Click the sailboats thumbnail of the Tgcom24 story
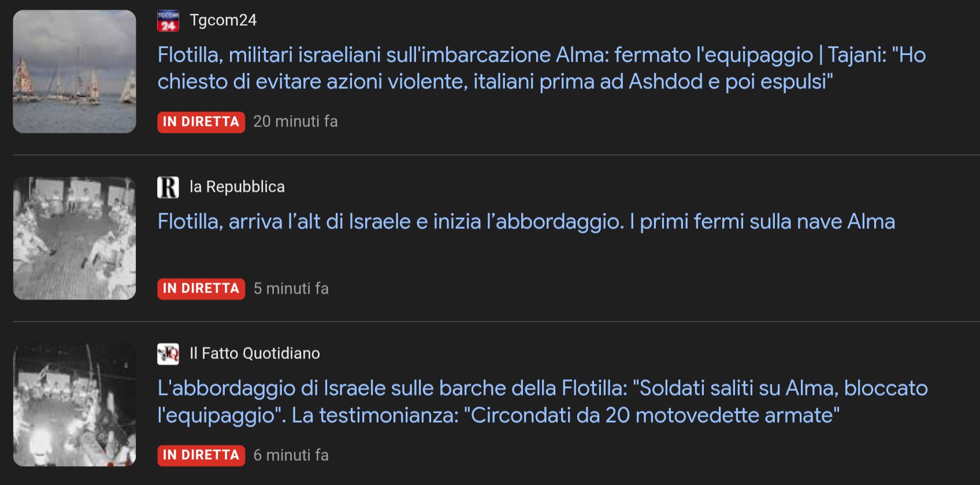The image size is (980, 485). (x=74, y=71)
